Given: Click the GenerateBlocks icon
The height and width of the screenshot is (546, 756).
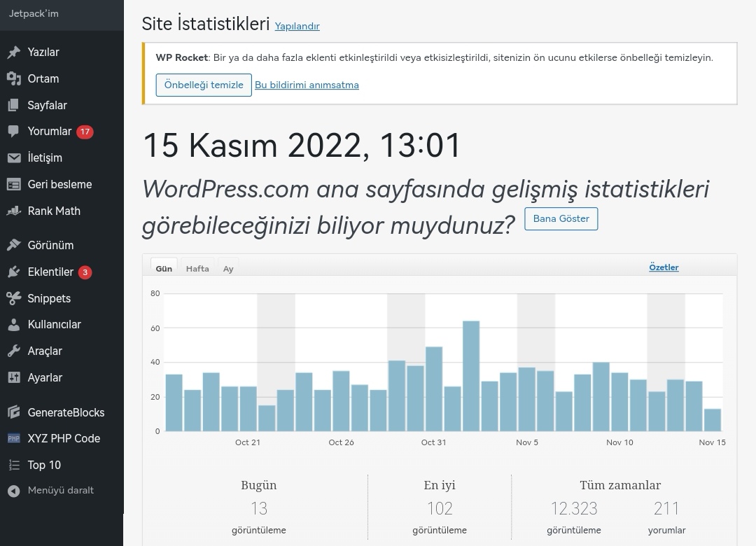Looking at the screenshot, I should (x=14, y=412).
